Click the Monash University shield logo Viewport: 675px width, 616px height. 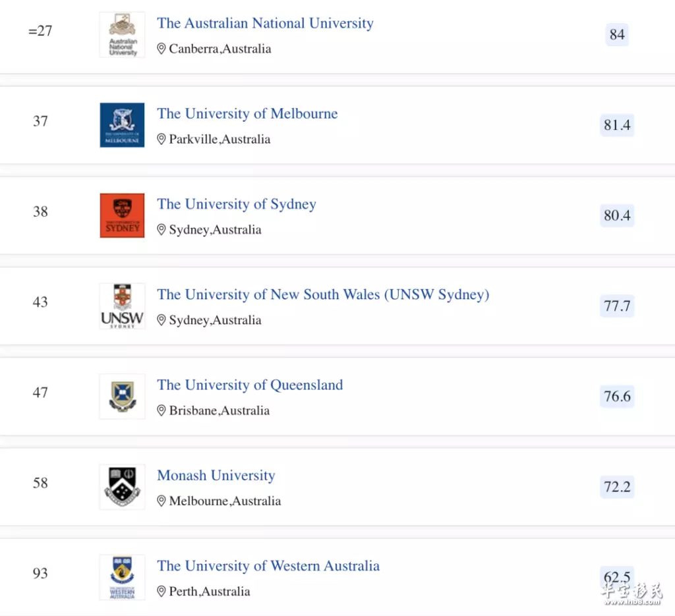coord(122,487)
